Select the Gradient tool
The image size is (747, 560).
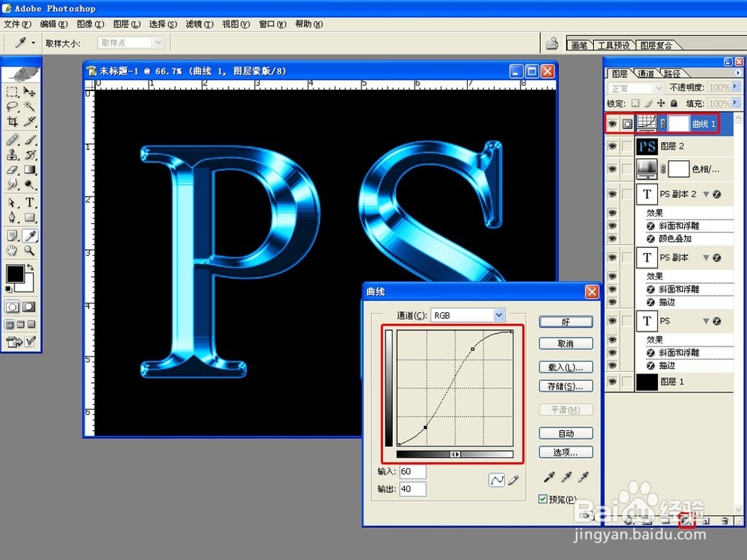[31, 168]
